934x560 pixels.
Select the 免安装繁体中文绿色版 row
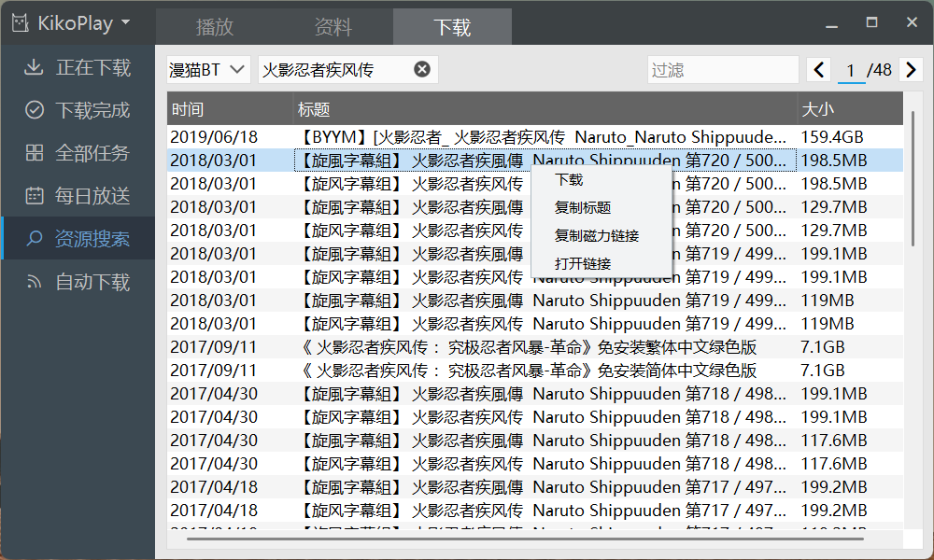coord(535,347)
